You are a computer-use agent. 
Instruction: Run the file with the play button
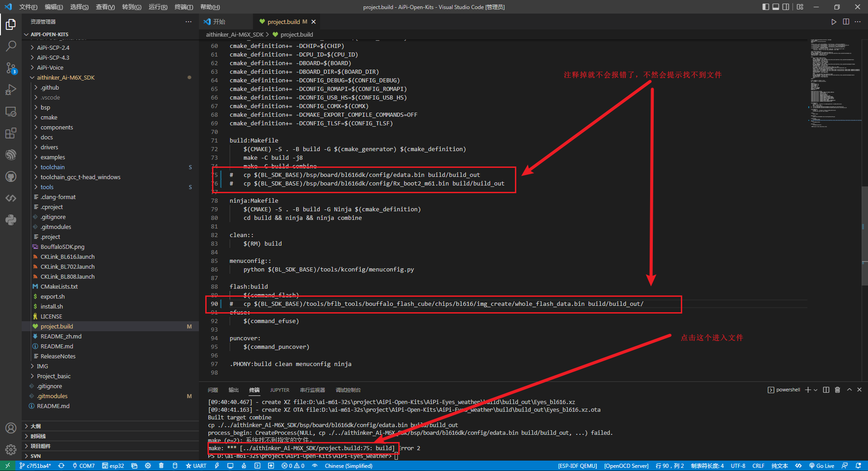pyautogui.click(x=834, y=22)
